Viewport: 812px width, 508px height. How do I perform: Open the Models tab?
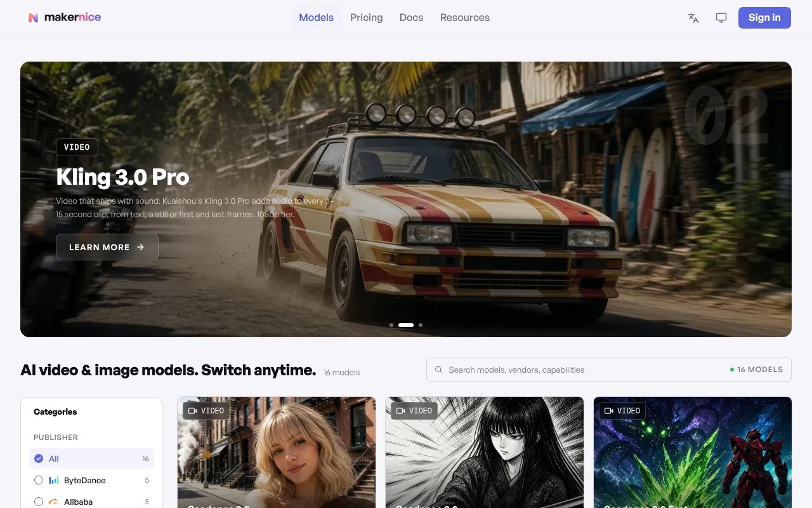tap(316, 18)
